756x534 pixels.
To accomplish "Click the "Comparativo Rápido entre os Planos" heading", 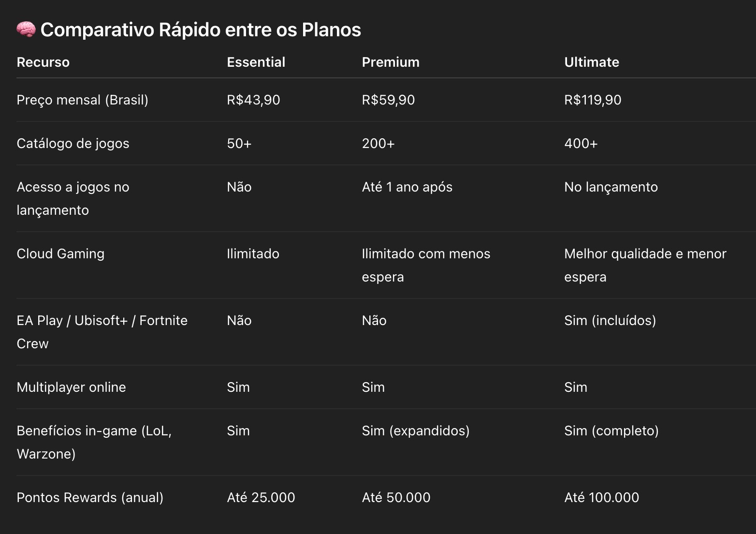I will tap(201, 30).
